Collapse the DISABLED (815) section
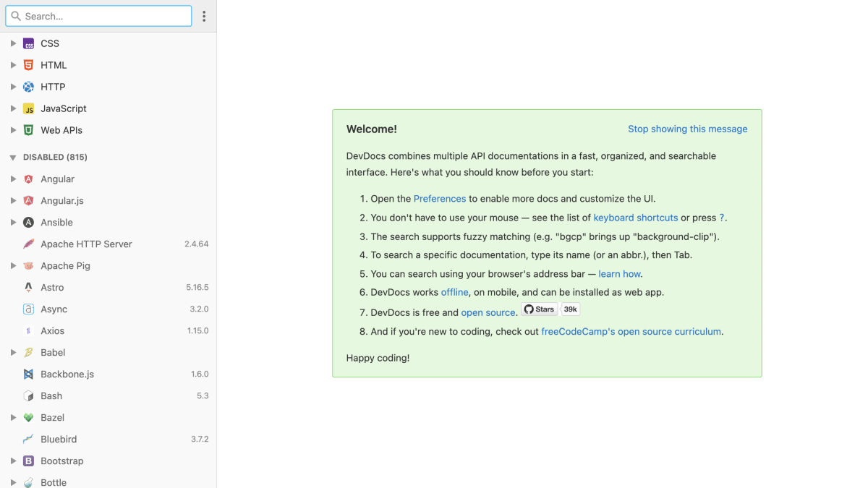 (13, 158)
